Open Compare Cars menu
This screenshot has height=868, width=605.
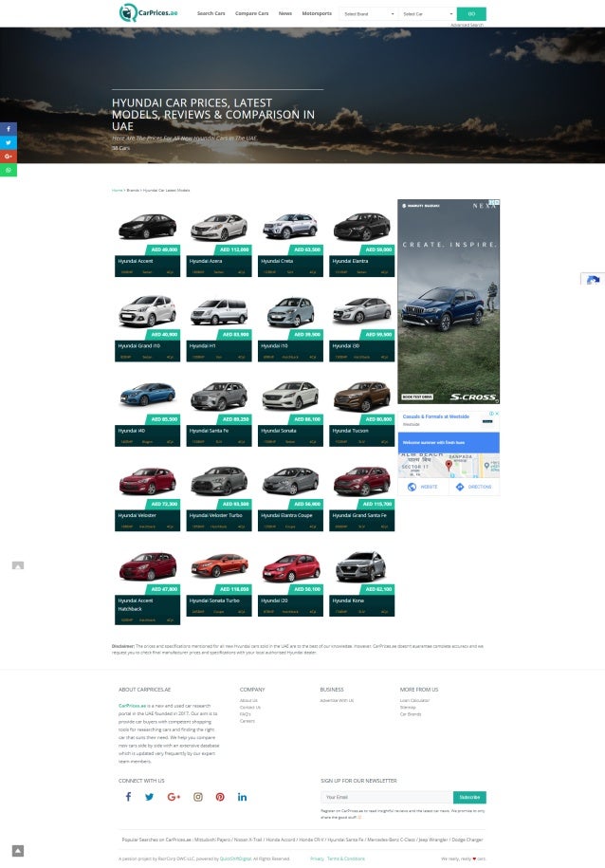252,13
